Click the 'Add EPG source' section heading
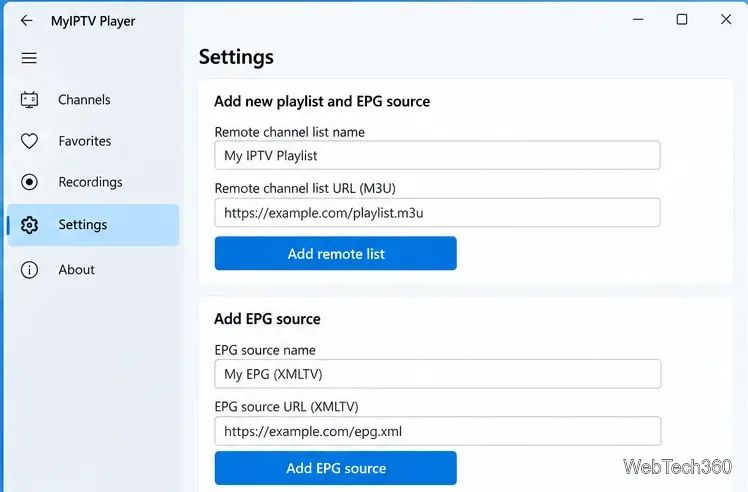This screenshot has height=492, width=748. (267, 319)
